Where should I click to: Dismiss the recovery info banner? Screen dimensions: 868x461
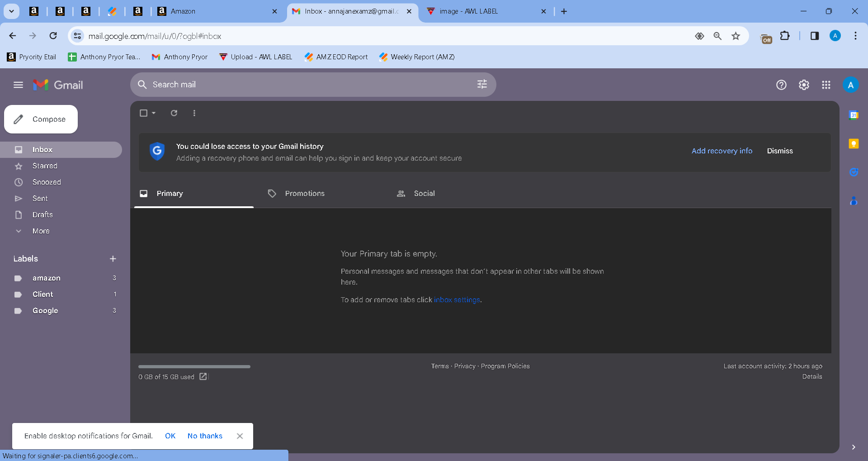click(780, 151)
